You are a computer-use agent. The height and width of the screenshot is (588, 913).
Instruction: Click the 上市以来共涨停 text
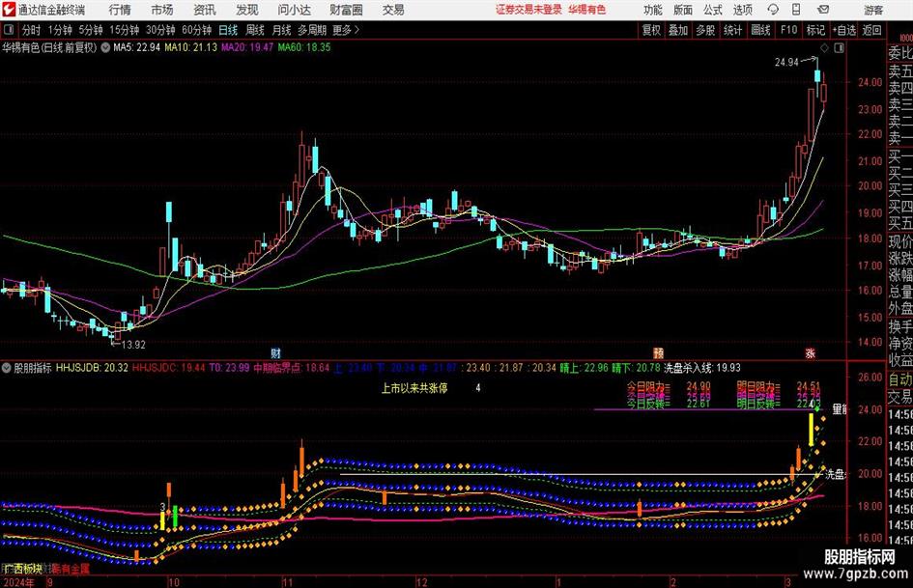pos(414,388)
